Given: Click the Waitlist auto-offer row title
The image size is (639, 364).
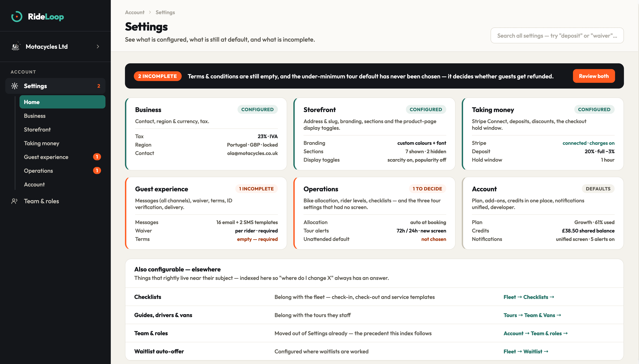Looking at the screenshot, I should click(159, 352).
